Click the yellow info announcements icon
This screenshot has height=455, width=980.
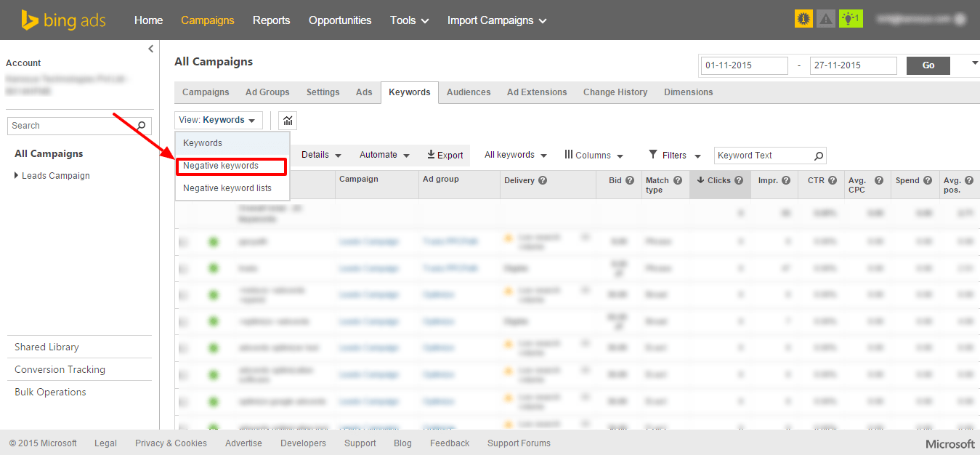803,18
